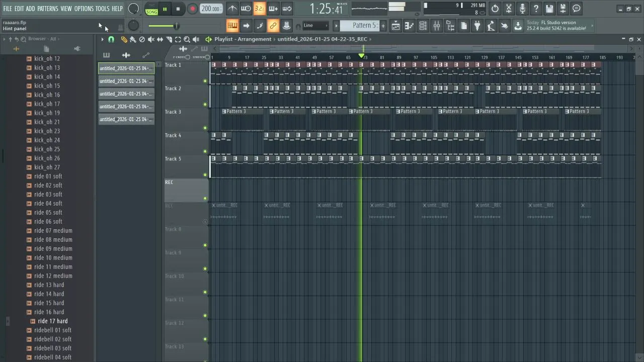Screen dimensions: 644x362
Task: Select the Paint brush tool in Playlist
Action: (x=132, y=39)
